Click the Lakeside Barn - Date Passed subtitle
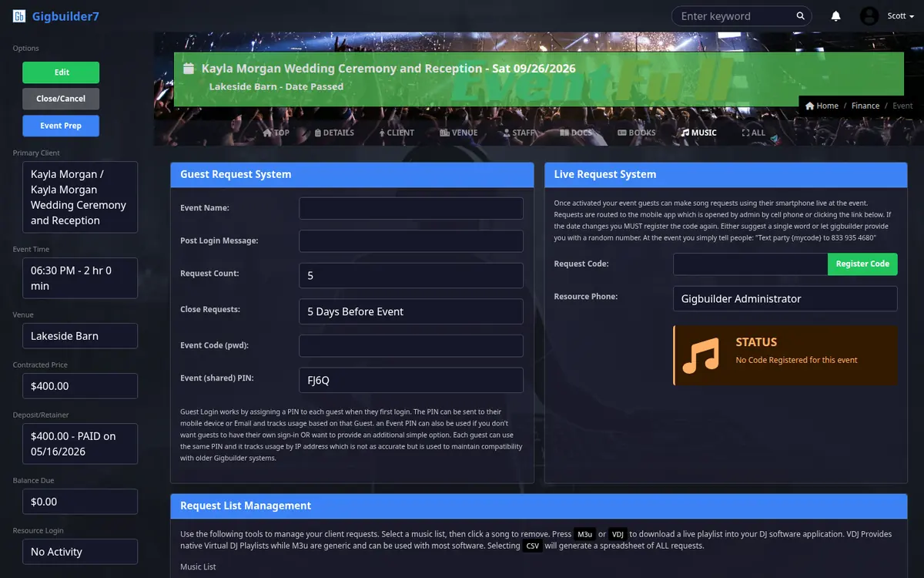 point(276,86)
